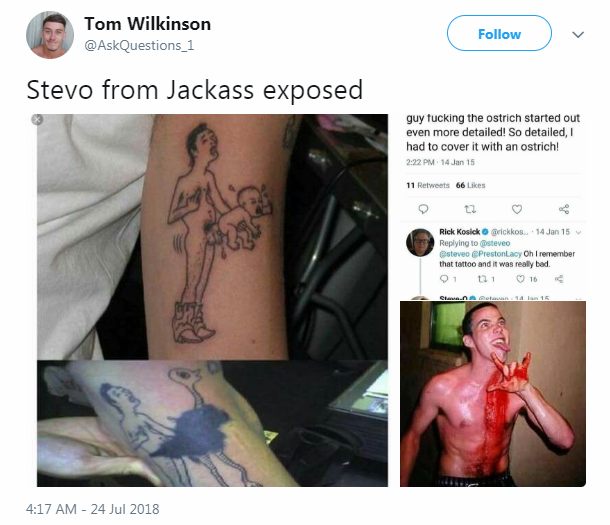Click the retweet icon under 11 Retweets
Viewport: 610px width, 525px height.
470,209
